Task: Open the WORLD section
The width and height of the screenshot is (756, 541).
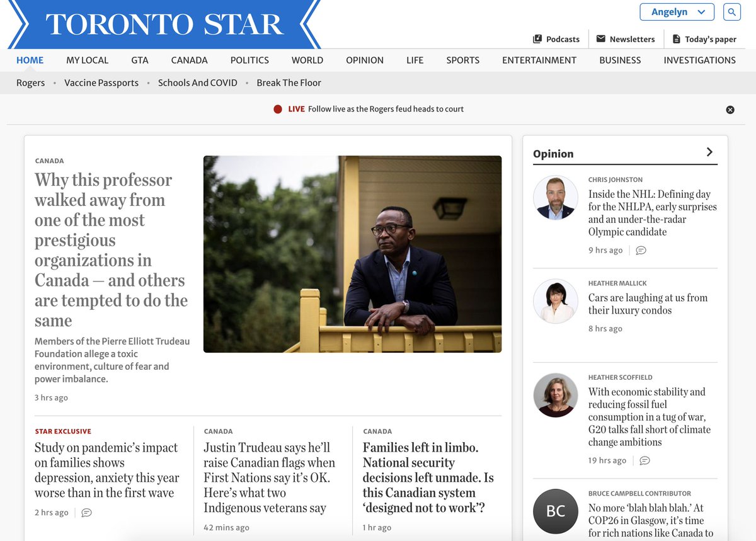Action: click(307, 60)
